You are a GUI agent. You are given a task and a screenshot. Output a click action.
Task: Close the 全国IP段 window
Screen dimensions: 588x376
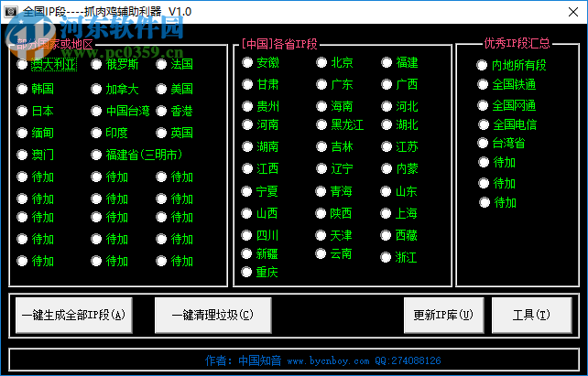pos(573,12)
